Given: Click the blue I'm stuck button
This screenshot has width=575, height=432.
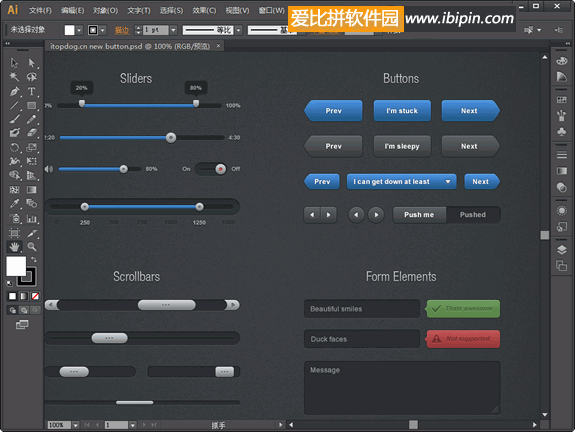Looking at the screenshot, I should (x=402, y=110).
